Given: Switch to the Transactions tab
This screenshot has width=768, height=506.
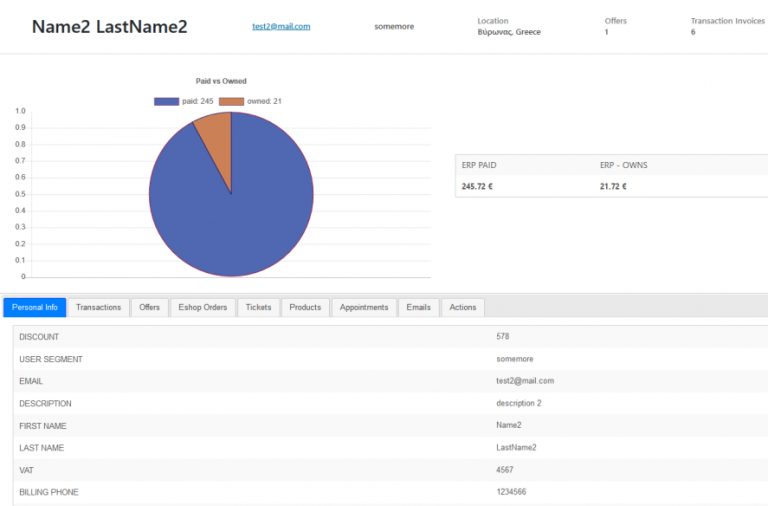Looking at the screenshot, I should click(x=98, y=307).
